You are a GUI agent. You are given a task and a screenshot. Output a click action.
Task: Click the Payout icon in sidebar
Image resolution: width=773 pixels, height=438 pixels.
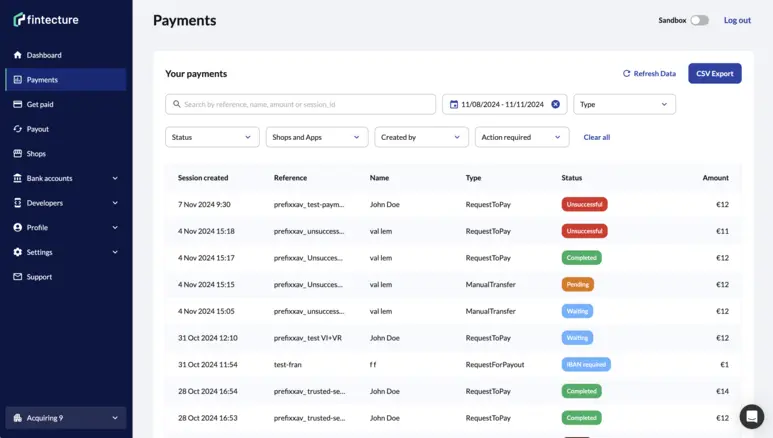18,129
